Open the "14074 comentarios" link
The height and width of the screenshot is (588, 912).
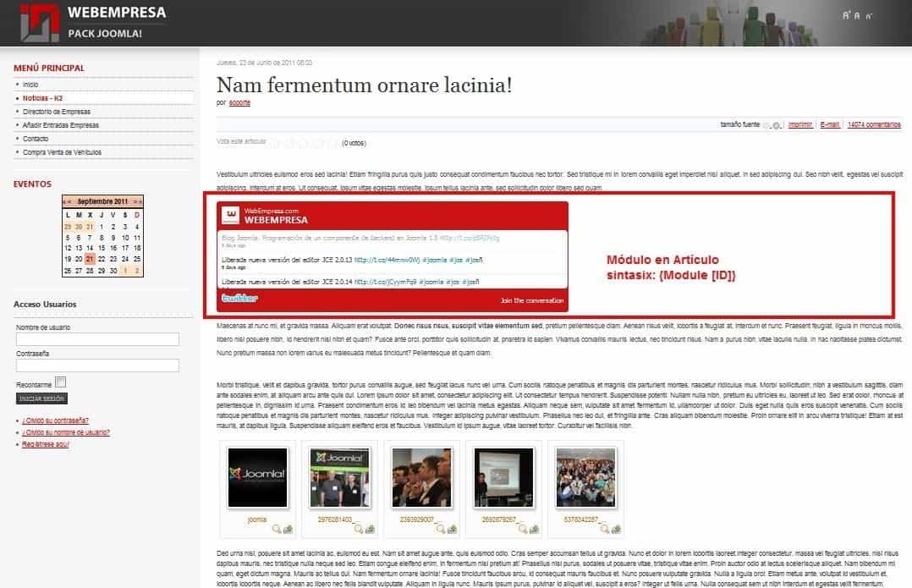point(874,124)
